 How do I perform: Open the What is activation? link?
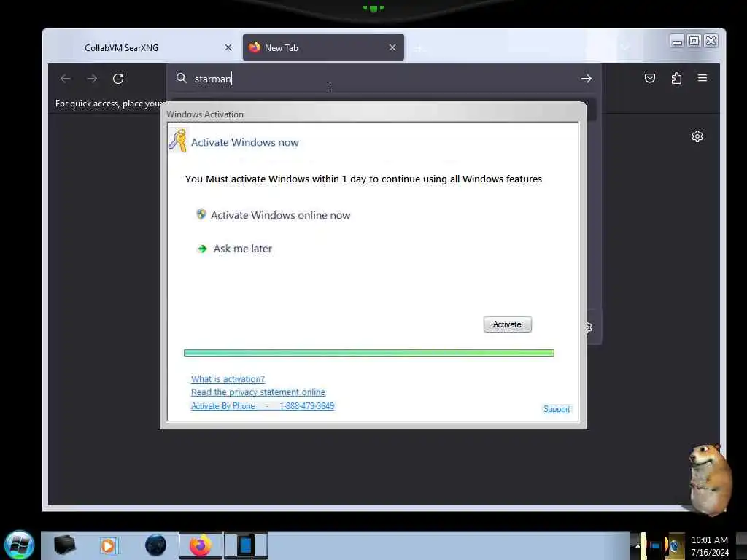(x=228, y=379)
